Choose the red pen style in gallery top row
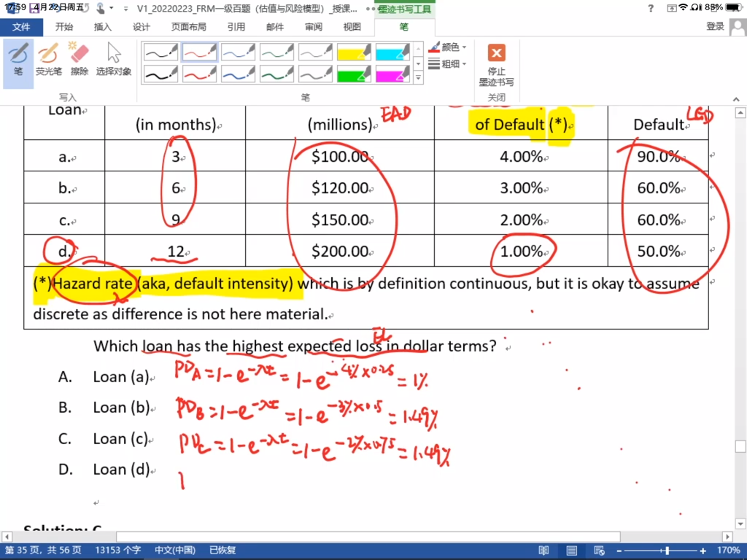The width and height of the screenshot is (747, 560). pos(199,52)
